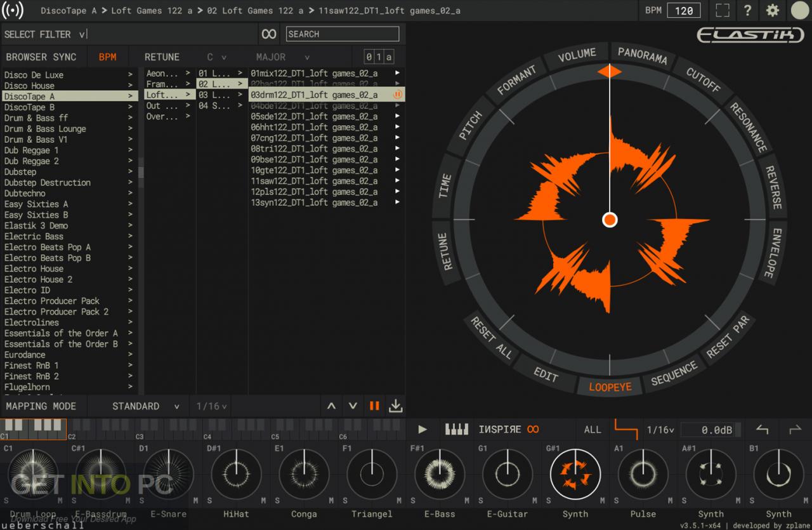Switch to the LOOPEYE mode segment

tap(610, 387)
